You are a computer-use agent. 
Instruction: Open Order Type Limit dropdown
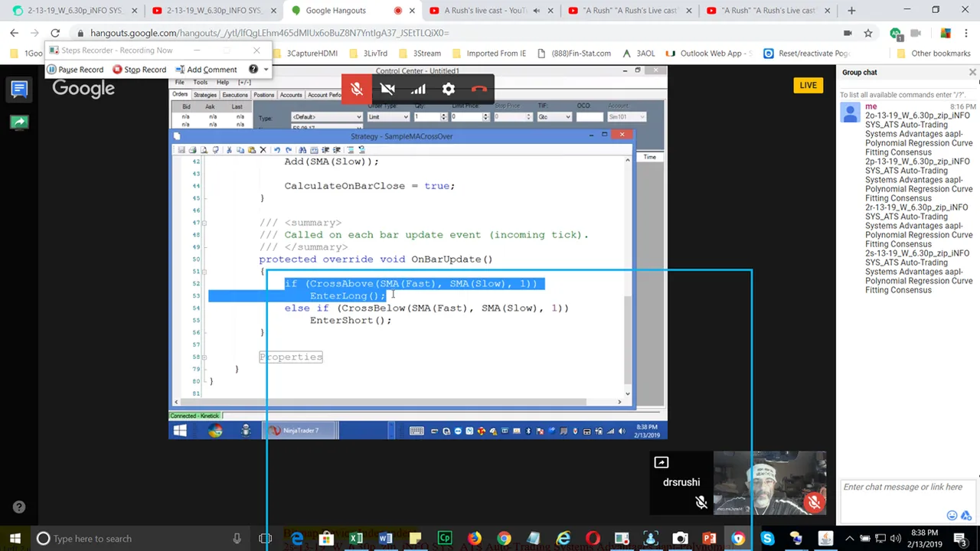(x=388, y=117)
